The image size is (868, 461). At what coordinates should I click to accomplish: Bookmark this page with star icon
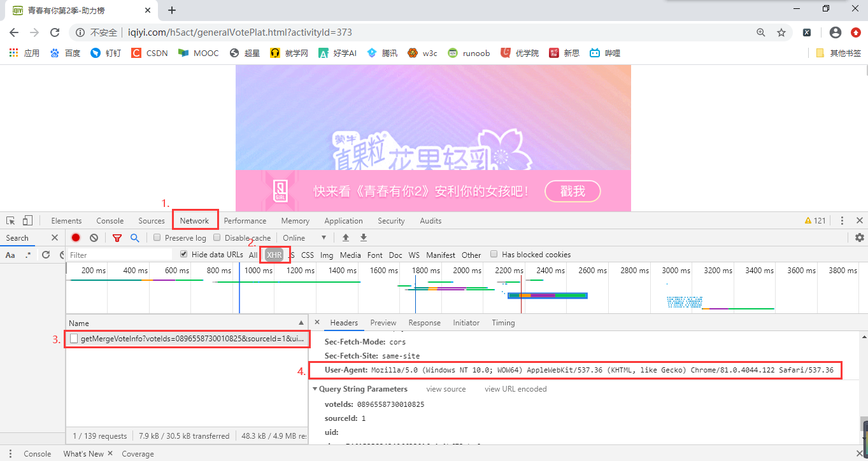click(781, 32)
